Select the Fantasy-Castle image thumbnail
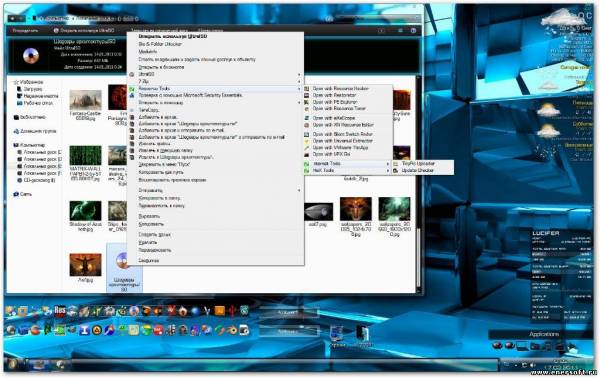 (85, 100)
